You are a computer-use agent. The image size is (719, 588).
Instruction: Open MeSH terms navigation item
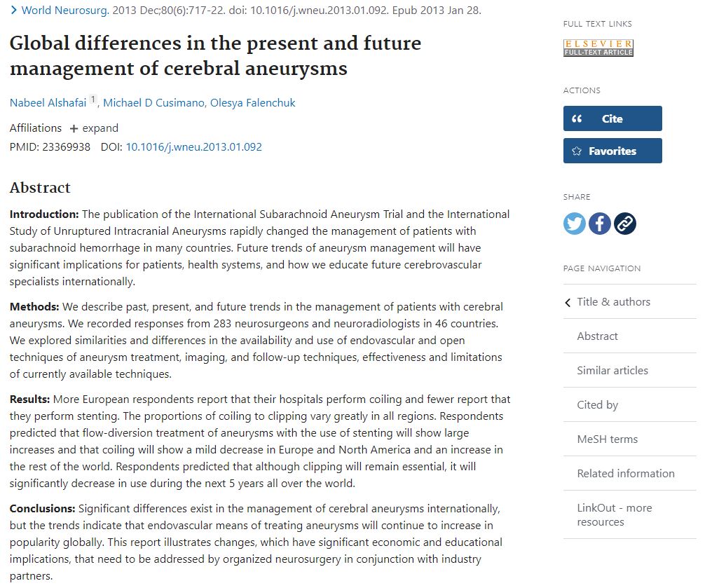[x=607, y=439]
